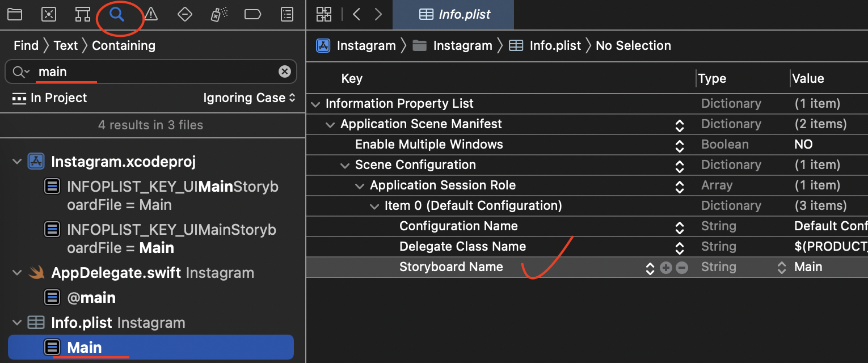This screenshot has height=363, width=868.
Task: Select the Configuration Name row
Action: tap(587, 226)
